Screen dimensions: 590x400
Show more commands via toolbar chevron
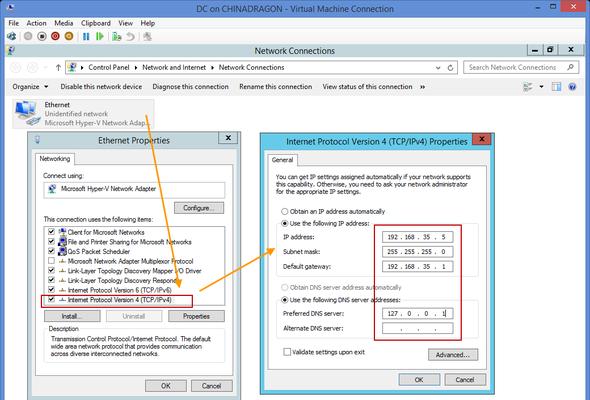point(423,87)
